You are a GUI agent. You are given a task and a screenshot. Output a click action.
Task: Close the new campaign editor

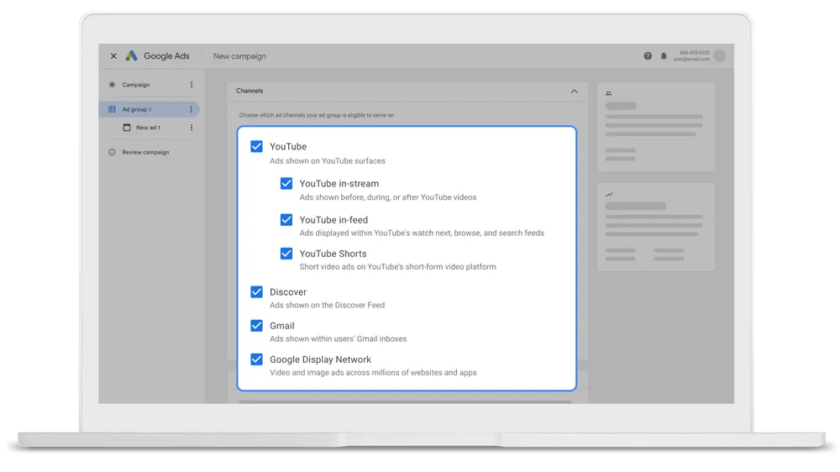pos(113,56)
